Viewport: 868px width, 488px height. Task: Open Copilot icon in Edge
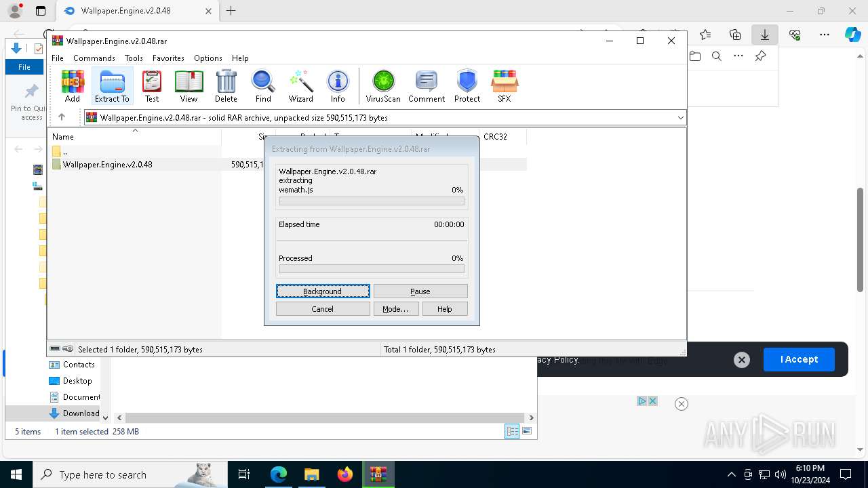click(x=853, y=35)
